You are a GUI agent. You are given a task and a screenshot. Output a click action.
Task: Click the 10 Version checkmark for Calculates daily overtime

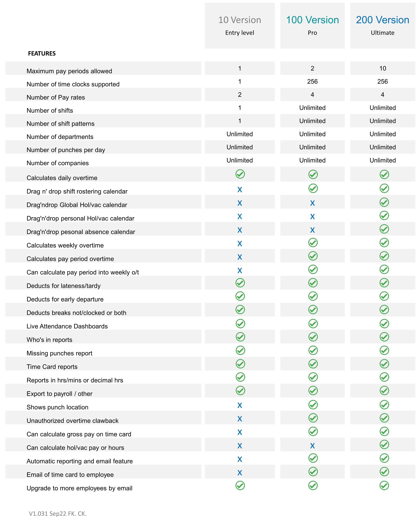click(x=240, y=174)
